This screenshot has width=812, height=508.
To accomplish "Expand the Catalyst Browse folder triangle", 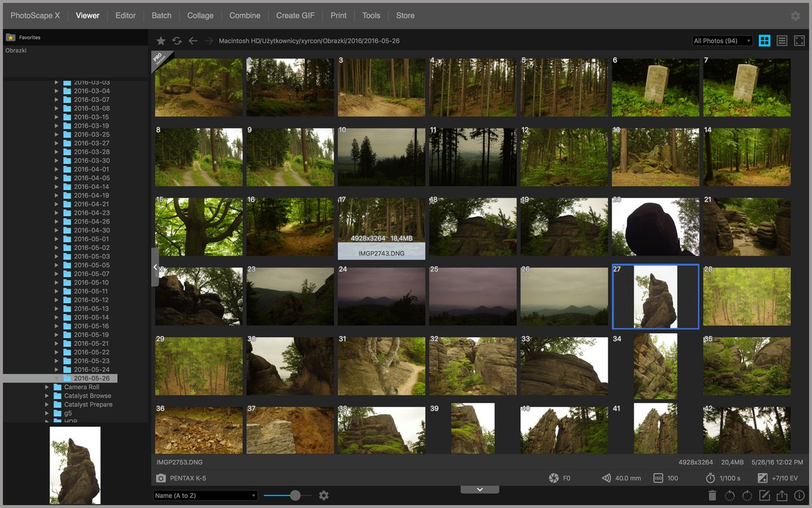I will coord(46,396).
